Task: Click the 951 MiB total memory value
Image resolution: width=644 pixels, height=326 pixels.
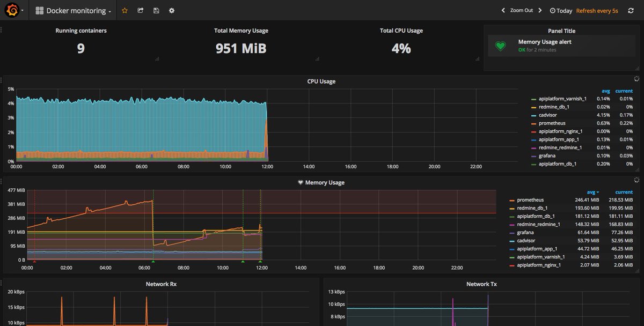Action: 241,49
